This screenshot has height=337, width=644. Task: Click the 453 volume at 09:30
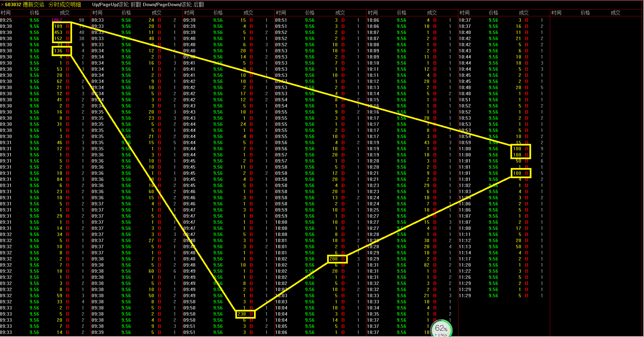coord(58,32)
